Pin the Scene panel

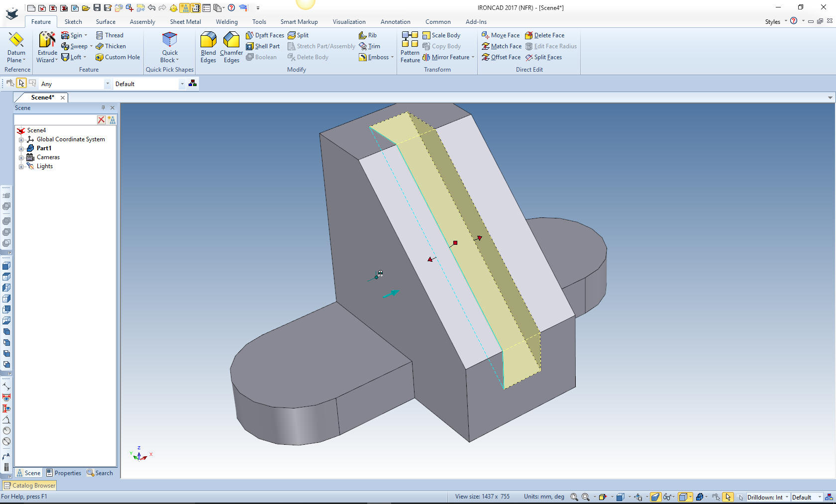tap(103, 107)
